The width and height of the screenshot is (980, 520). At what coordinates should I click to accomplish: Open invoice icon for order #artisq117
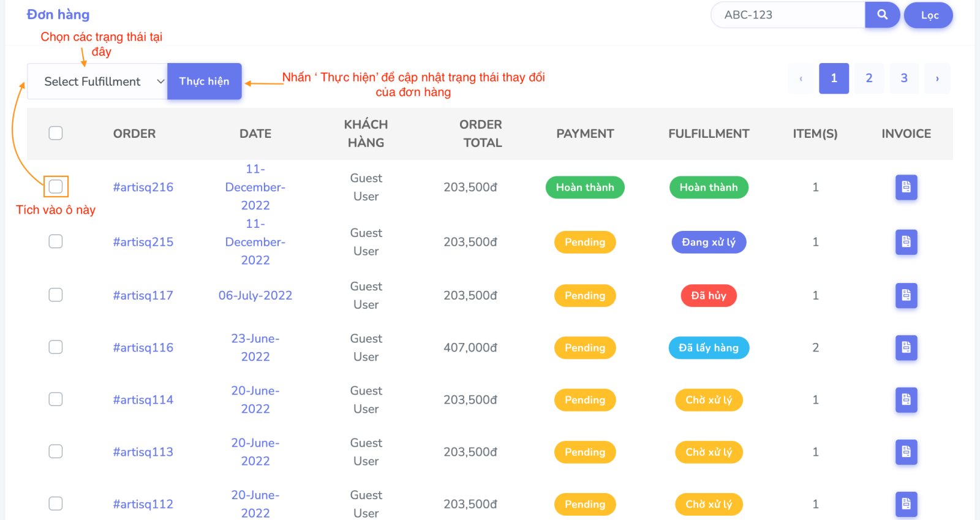[x=906, y=295]
